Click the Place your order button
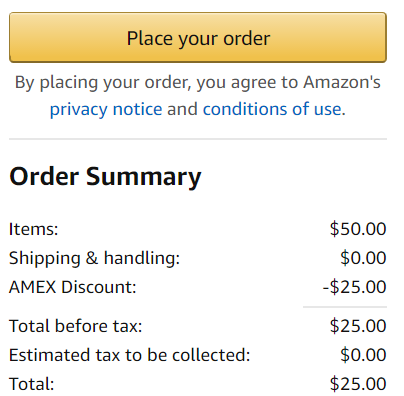Screen dimensions: 404x396 198,37
